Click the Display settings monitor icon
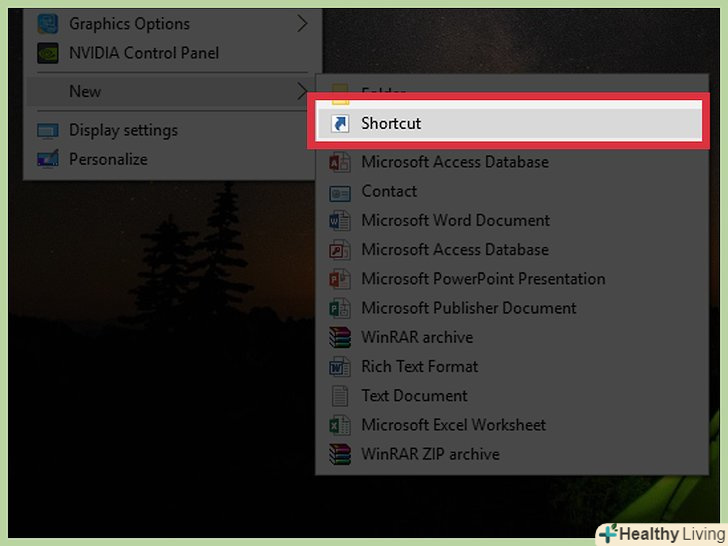728x546 pixels. 48,131
